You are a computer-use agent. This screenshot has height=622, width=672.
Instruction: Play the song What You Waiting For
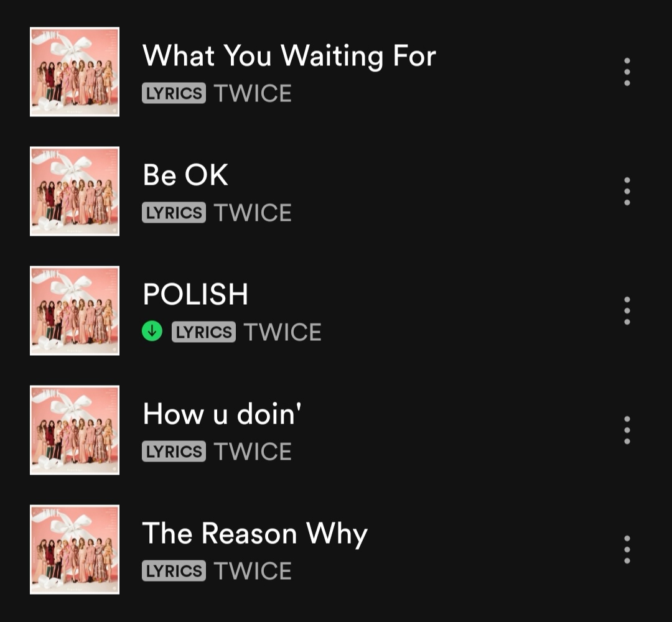click(289, 56)
